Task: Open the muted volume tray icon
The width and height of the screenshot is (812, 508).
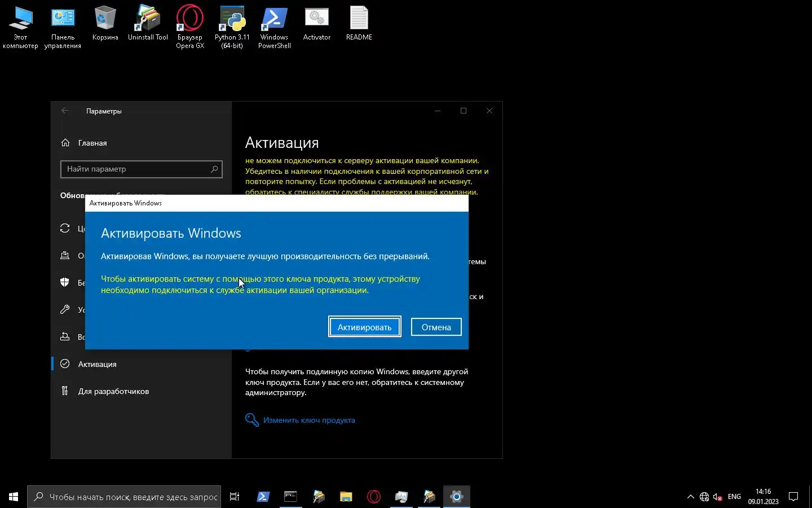Action: point(718,497)
